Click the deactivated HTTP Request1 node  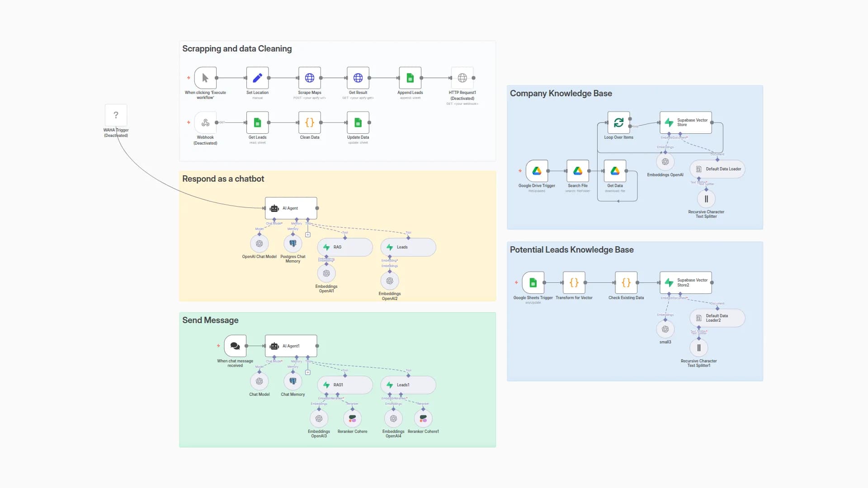point(462,78)
